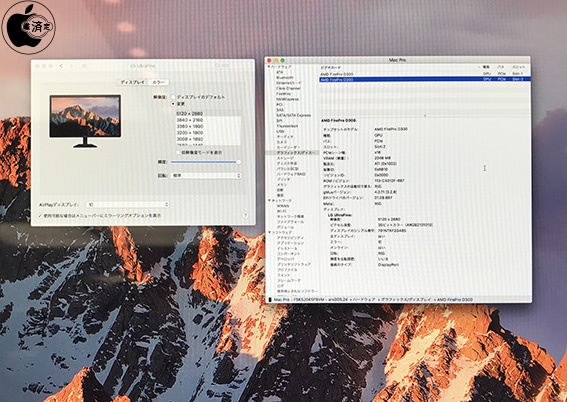
Task: Collapse the ソフトウェア section triangle
Action: pyautogui.click(x=269, y=232)
